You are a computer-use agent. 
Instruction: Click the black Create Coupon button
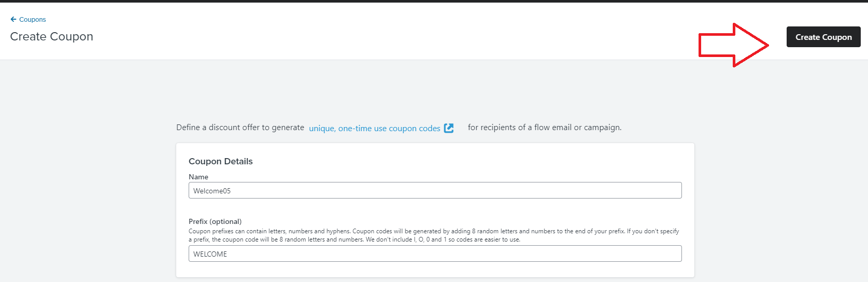coord(823,37)
